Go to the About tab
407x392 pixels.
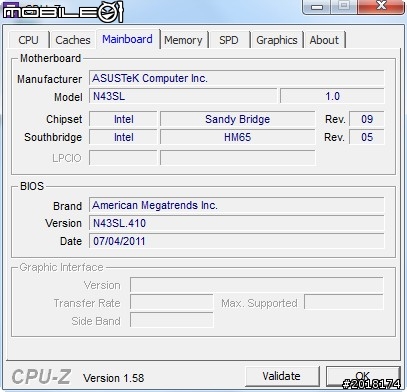[324, 40]
